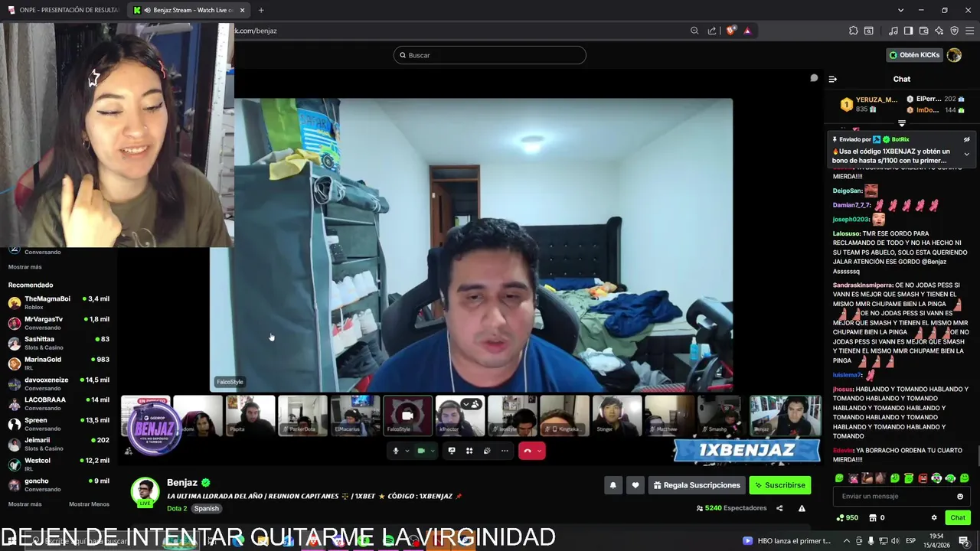Click Mostrar Menos in recommended list
Viewport: 980px width, 551px height.
point(89,504)
